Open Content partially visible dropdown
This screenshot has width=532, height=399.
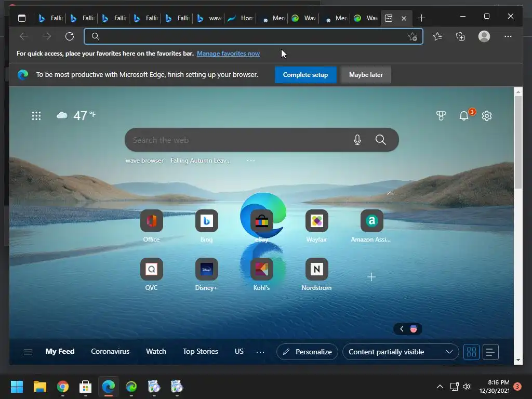tap(401, 352)
